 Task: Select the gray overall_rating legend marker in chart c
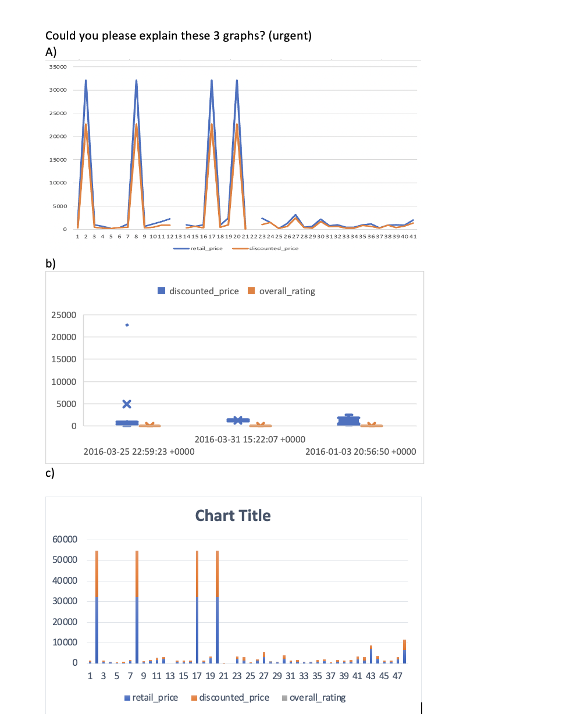283,697
